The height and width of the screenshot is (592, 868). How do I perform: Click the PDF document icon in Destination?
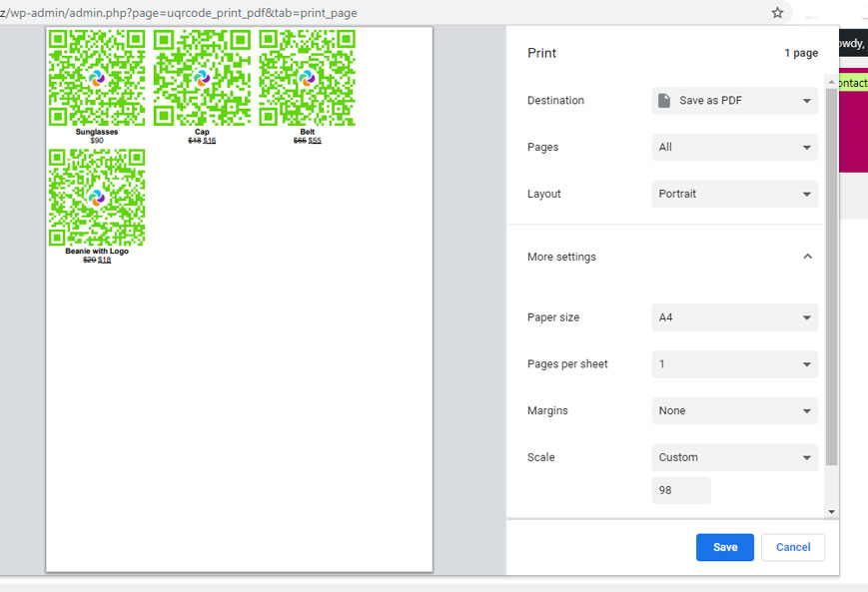click(663, 100)
